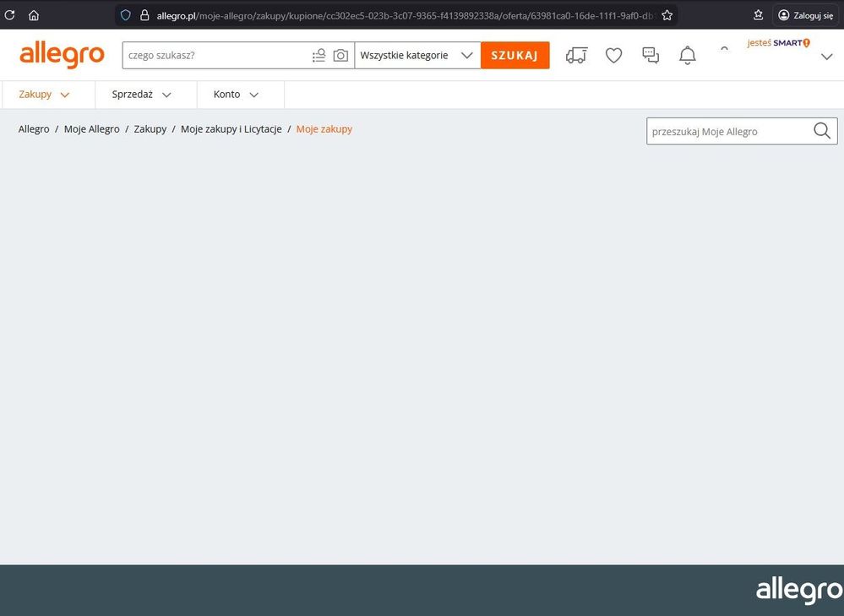The height and width of the screenshot is (616, 844).
Task: Expand the Wszystkie kategorie dropdown
Action: click(417, 56)
